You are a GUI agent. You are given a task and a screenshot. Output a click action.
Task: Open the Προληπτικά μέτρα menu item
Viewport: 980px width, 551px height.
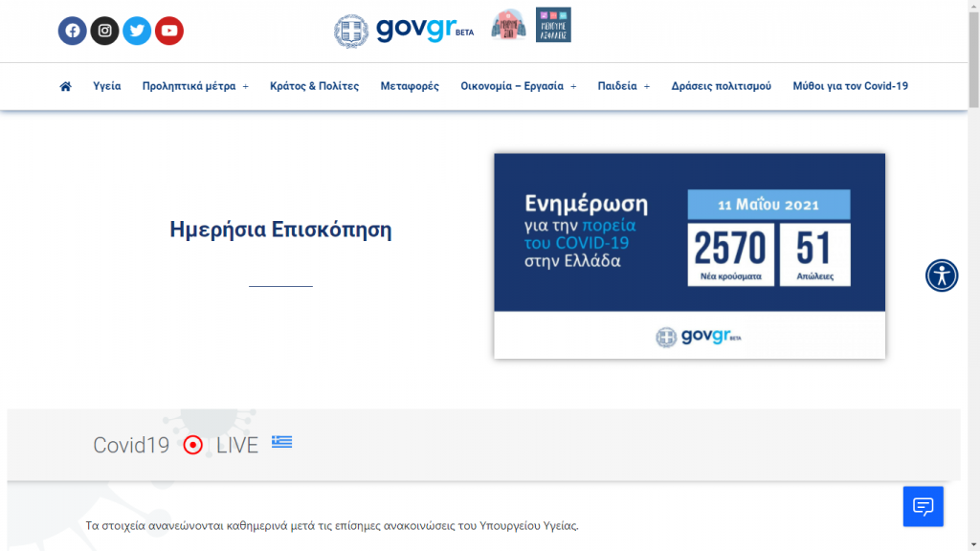[189, 86]
